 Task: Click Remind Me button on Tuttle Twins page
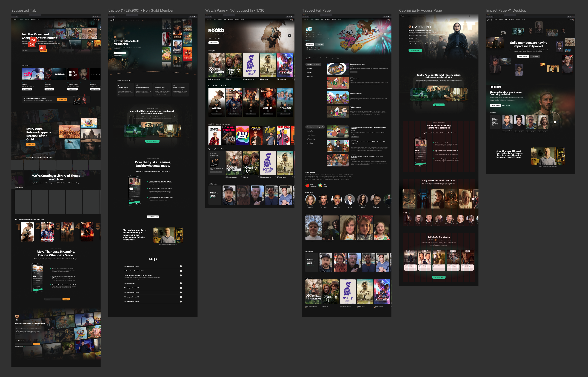(320, 45)
